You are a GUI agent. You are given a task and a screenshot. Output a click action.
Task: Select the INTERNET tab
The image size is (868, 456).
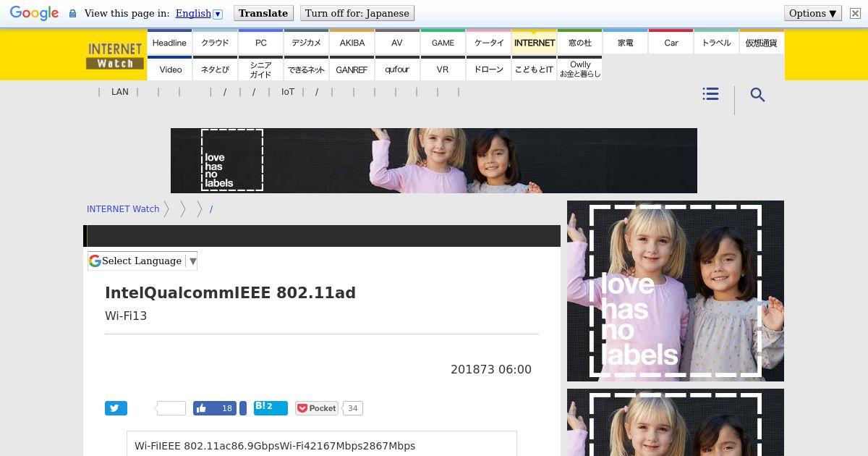[535, 43]
